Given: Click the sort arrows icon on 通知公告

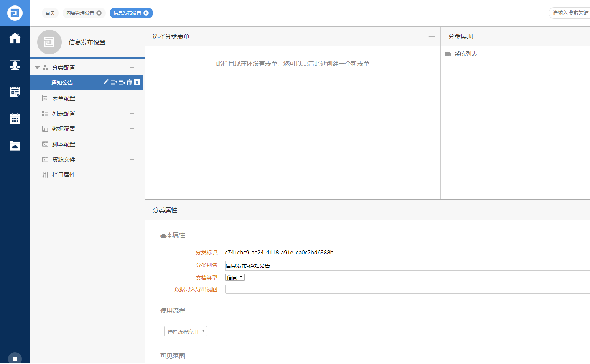Looking at the screenshot, I should point(137,82).
